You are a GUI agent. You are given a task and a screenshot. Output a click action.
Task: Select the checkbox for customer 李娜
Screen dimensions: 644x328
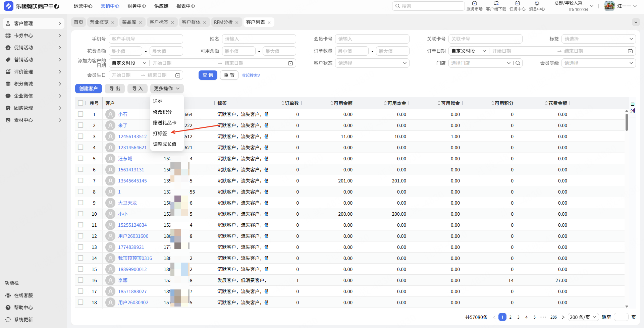click(x=80, y=280)
